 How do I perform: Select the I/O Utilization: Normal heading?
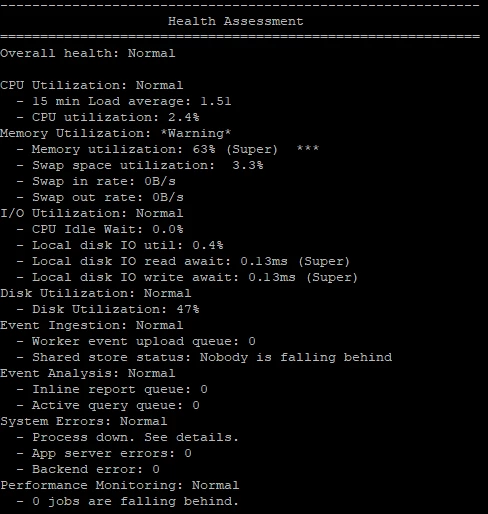tap(92, 213)
